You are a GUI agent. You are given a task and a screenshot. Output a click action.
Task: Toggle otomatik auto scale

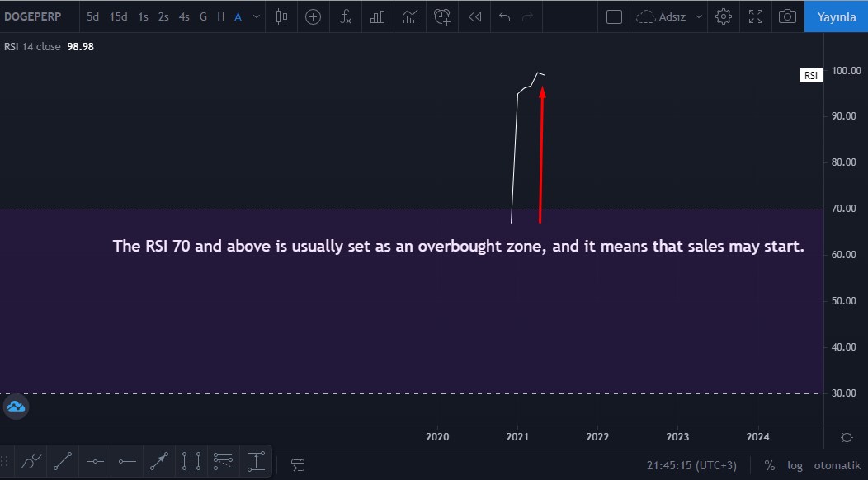[837, 466]
